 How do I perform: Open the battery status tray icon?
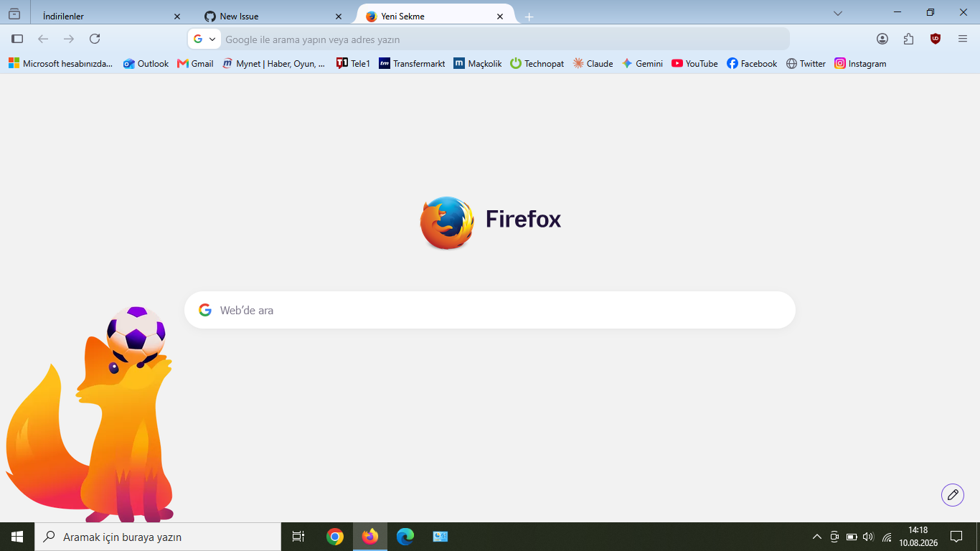click(852, 537)
